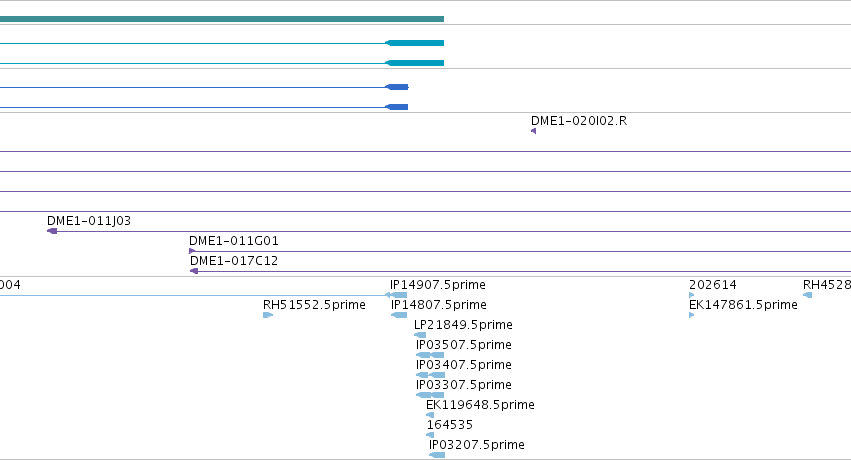This screenshot has width=851, height=460.
Task: Click the LP21849.5prime feature glyph
Action: [x=420, y=335]
